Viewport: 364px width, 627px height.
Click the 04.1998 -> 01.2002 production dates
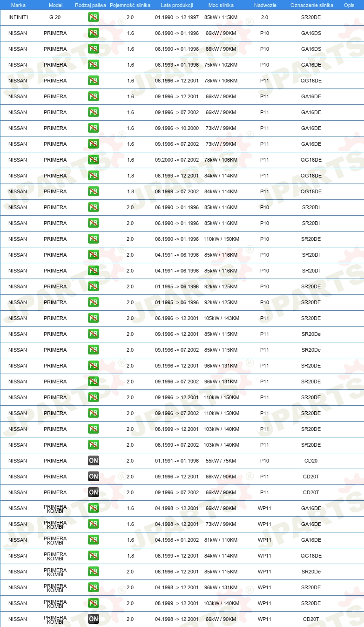177,540
